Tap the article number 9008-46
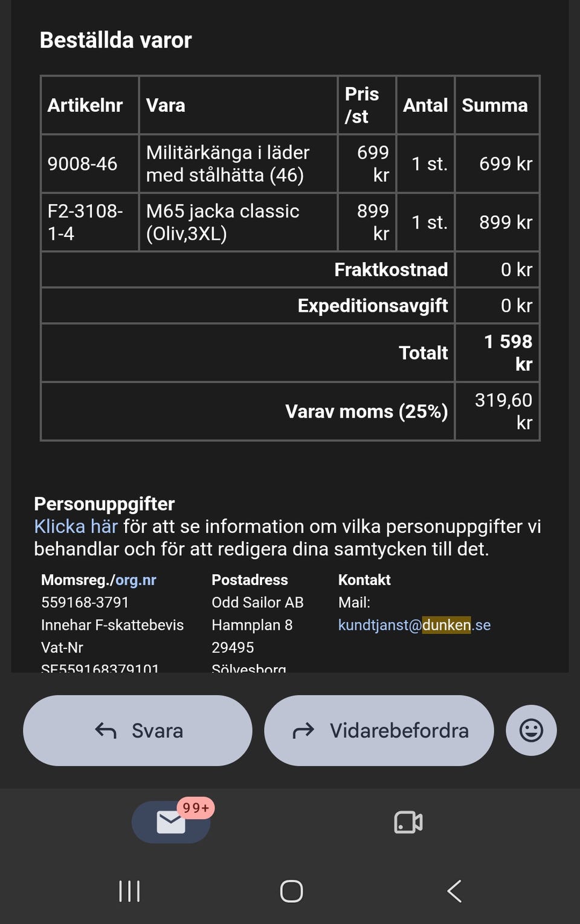580x924 pixels. tap(82, 164)
